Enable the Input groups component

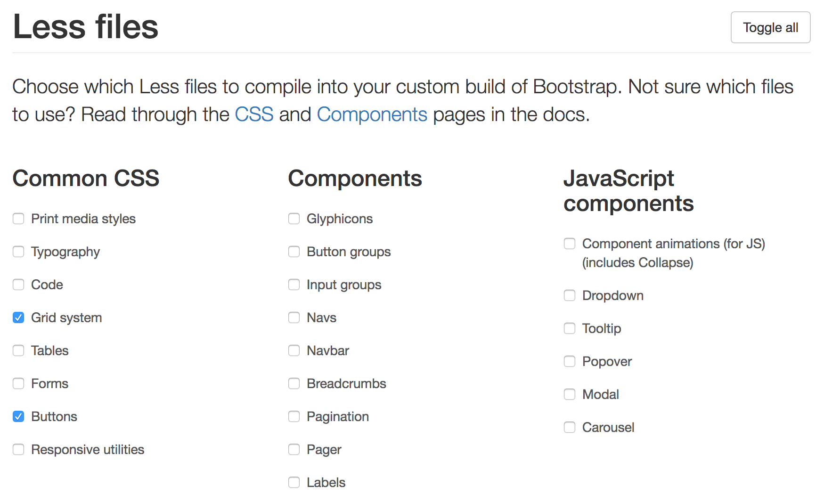tap(294, 285)
